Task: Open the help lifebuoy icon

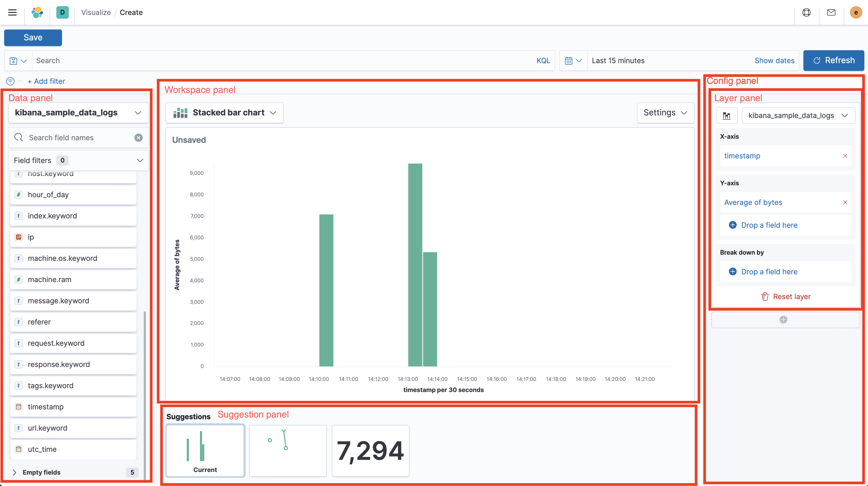Action: 806,12
